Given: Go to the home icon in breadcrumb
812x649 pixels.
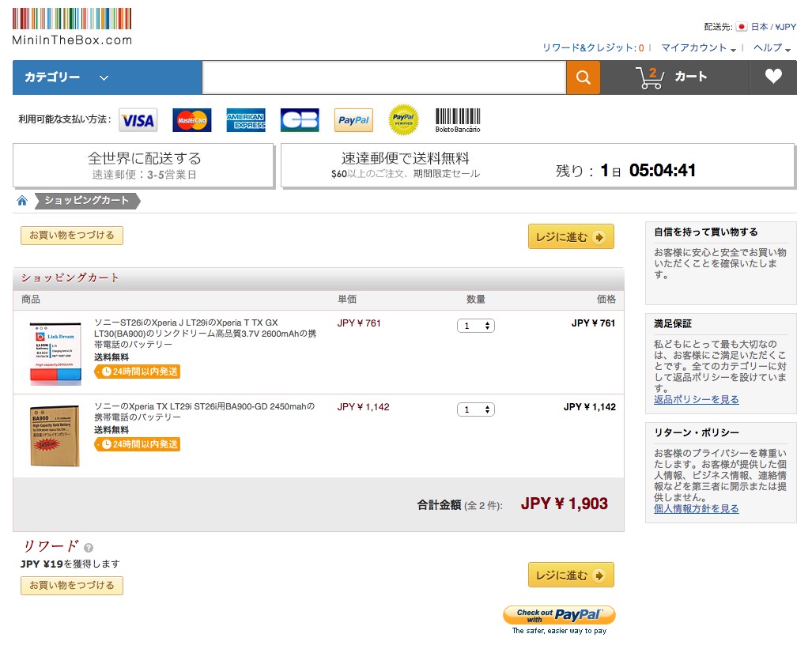Looking at the screenshot, I should point(22,201).
